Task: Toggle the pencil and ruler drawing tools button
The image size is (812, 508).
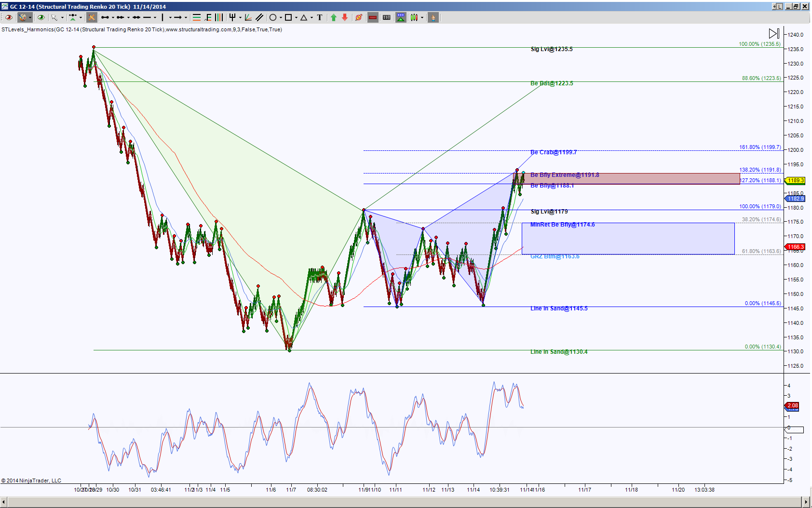Action: tap(92, 17)
